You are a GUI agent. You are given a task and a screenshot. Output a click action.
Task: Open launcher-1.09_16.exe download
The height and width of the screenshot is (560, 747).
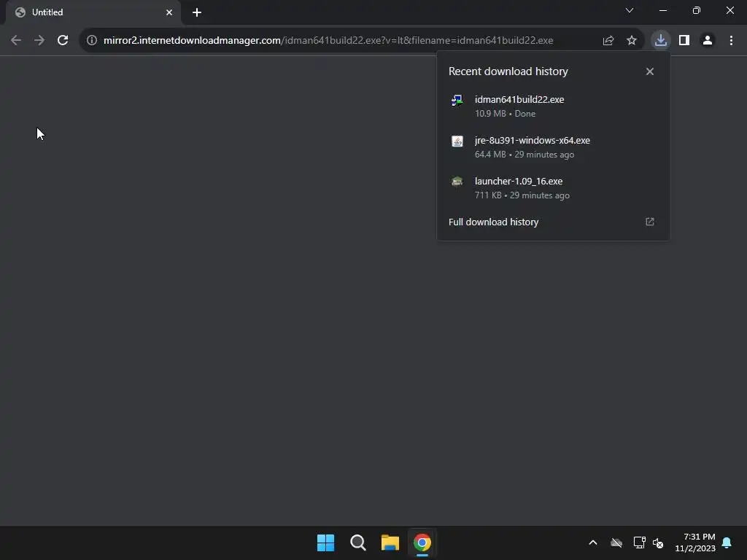pyautogui.click(x=554, y=188)
